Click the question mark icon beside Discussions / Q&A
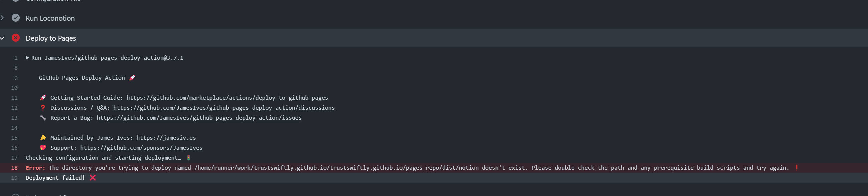The width and height of the screenshot is (868, 196). [43, 108]
